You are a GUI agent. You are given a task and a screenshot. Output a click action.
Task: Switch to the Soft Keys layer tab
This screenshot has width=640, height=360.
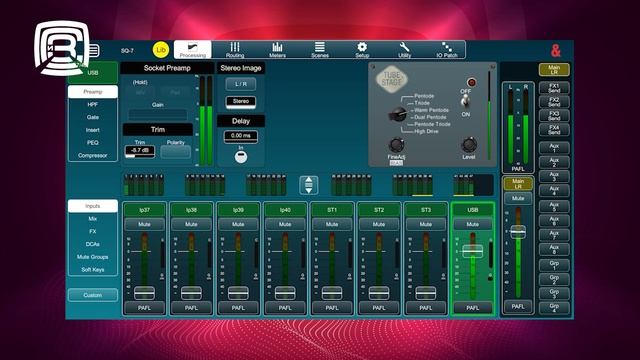tap(93, 269)
